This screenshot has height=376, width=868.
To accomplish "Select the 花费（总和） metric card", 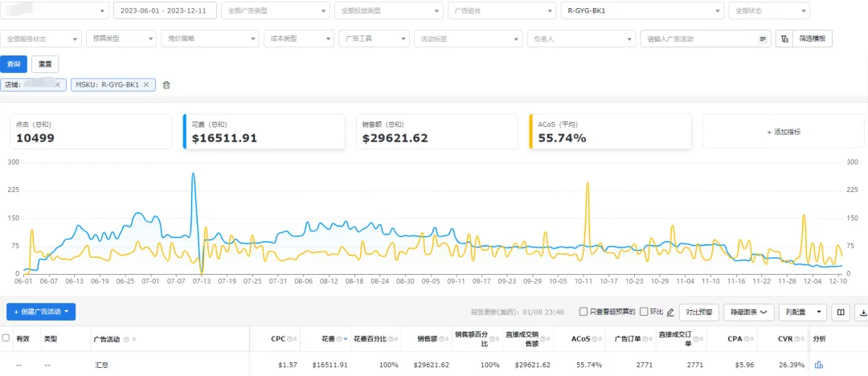I will pos(264,131).
